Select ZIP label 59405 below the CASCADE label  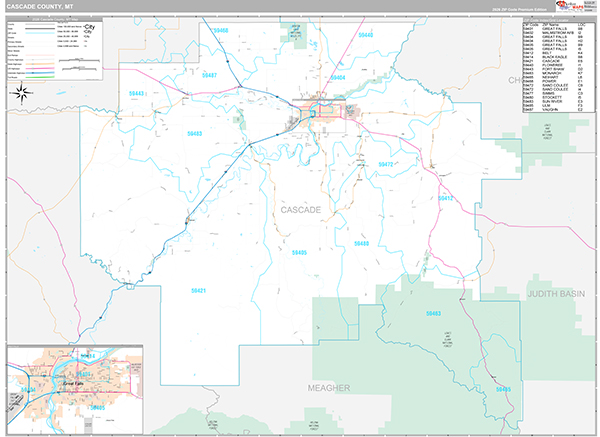pos(299,253)
